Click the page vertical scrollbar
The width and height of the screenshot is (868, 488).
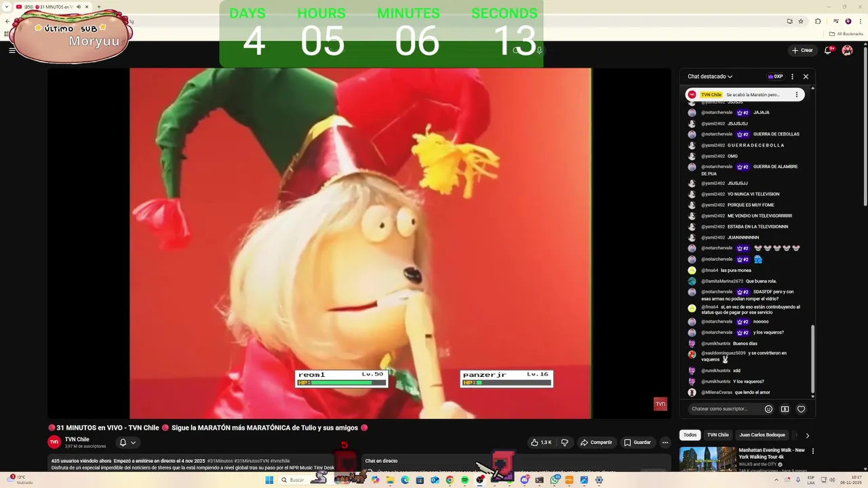[x=865, y=125]
